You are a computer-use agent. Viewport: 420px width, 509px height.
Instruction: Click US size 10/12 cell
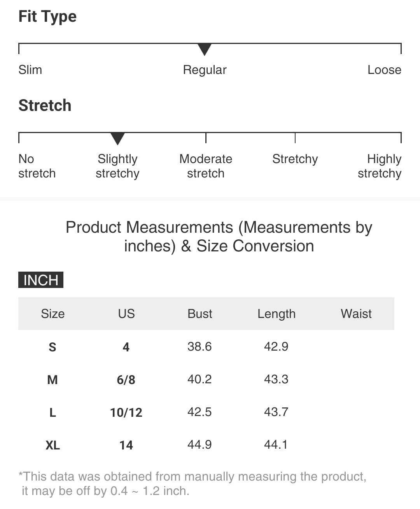tap(126, 412)
